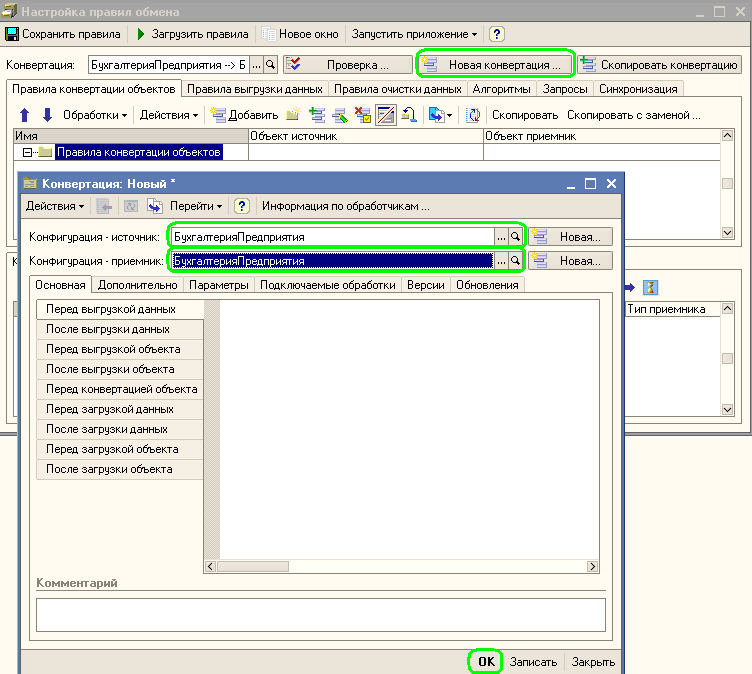Screen dimensions: 752x674
Task: Select Правила конвертации объектов tree row
Action: point(139,152)
